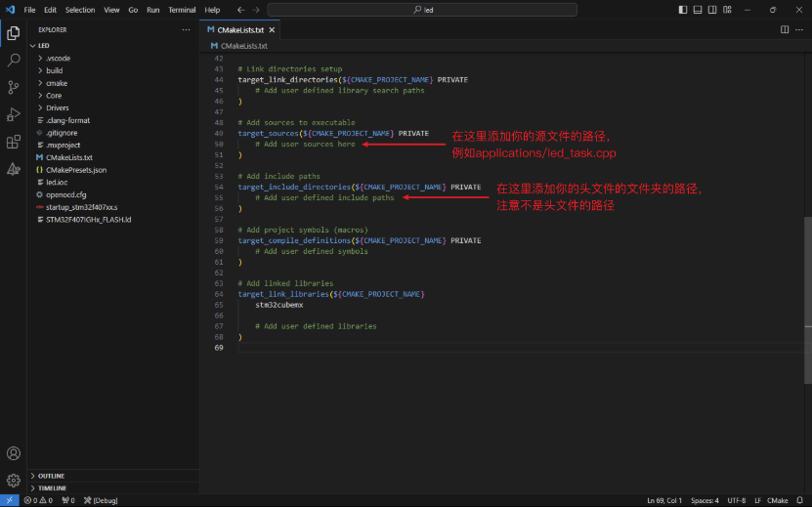812x507 pixels.
Task: Click the command center search box
Action: click(422, 10)
